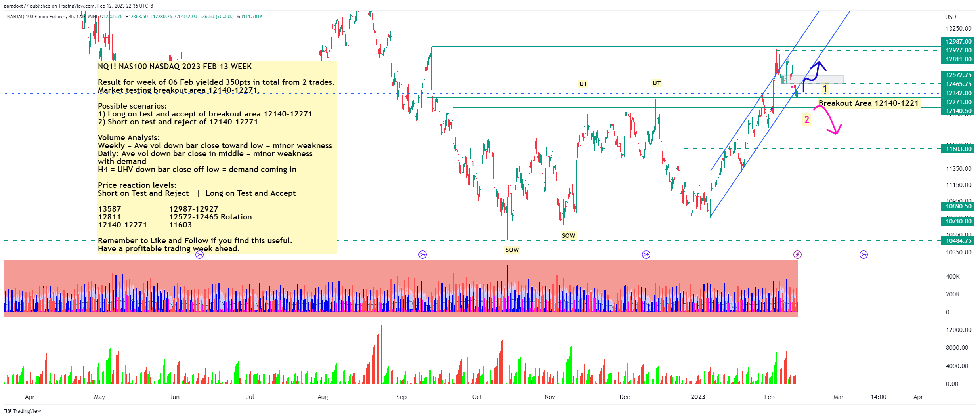Open the event marker nearest the Sep label

[423, 254]
